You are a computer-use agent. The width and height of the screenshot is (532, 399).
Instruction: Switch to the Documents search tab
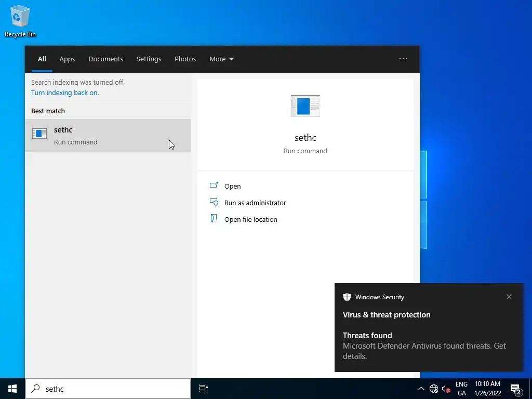coord(105,59)
